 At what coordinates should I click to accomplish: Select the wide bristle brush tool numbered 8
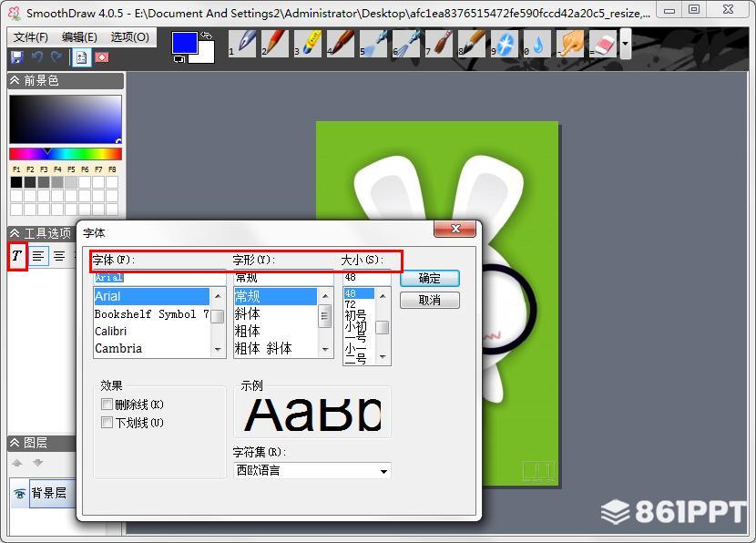472,44
